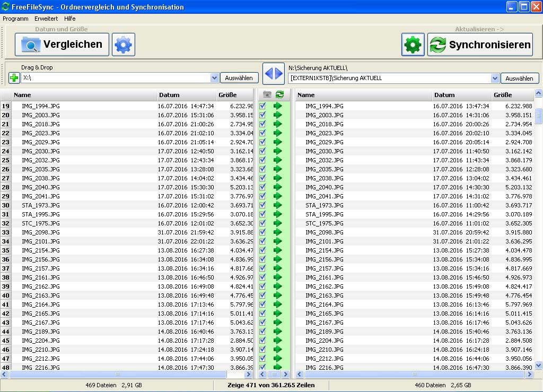The height and width of the screenshot is (392, 543).
Task: Click right Auswählen browse button
Action: [520, 79]
